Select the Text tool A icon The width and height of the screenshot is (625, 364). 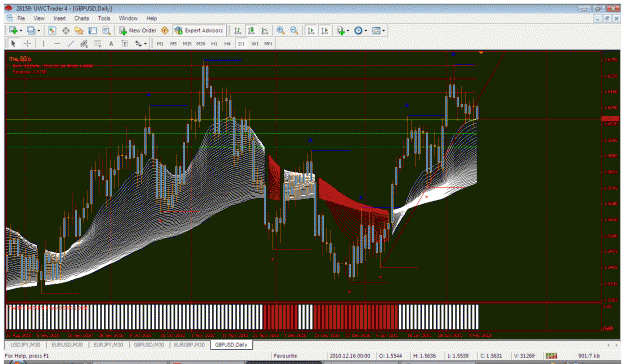(x=111, y=43)
